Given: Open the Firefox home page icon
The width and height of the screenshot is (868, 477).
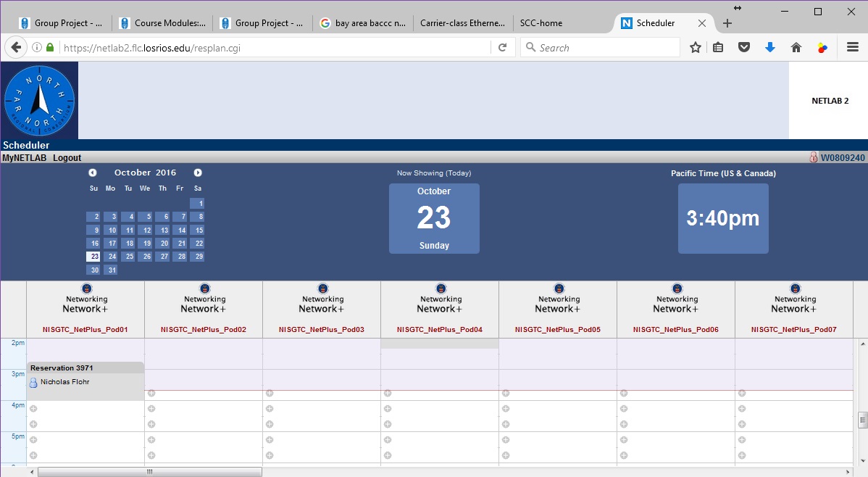Looking at the screenshot, I should point(796,48).
